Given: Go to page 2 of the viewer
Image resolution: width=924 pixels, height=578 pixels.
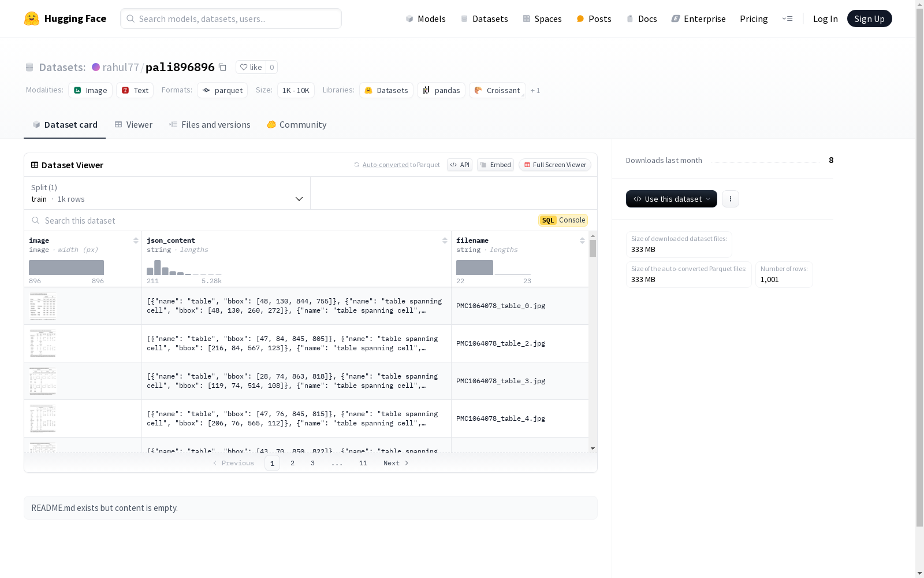Looking at the screenshot, I should click(x=293, y=463).
